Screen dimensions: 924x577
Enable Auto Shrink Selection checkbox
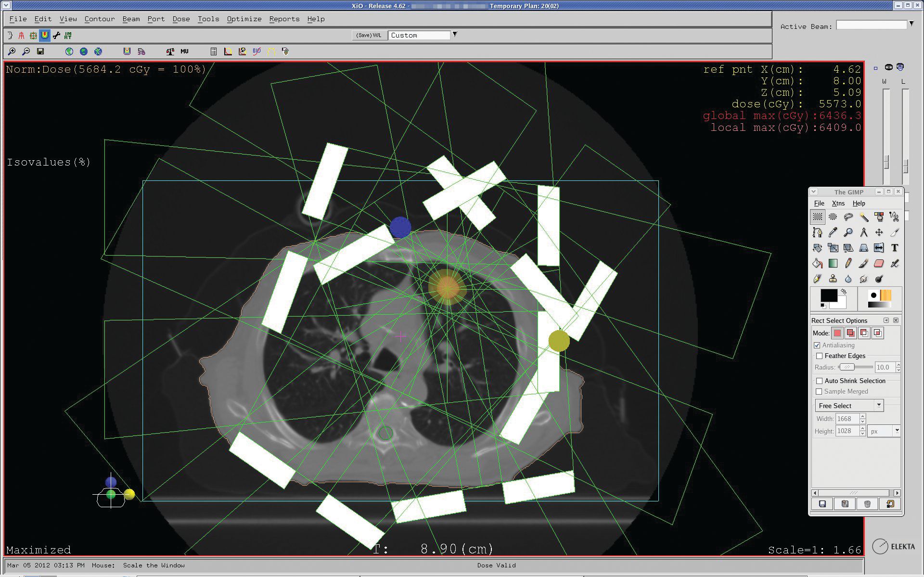[820, 381]
